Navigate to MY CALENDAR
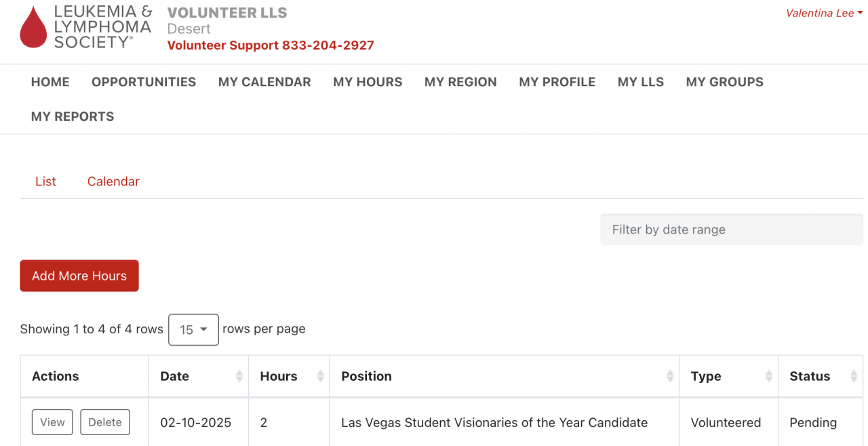Image resolution: width=868 pixels, height=446 pixels. coord(264,82)
